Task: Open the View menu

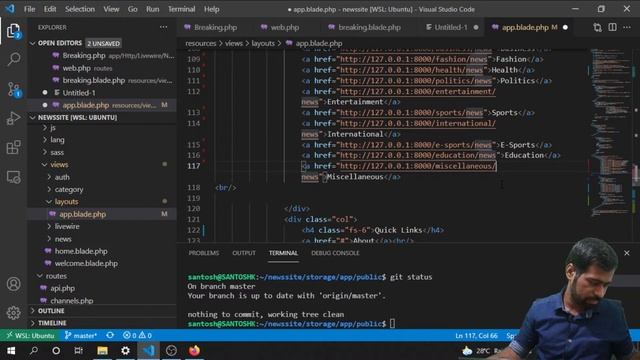Action: click(111, 9)
